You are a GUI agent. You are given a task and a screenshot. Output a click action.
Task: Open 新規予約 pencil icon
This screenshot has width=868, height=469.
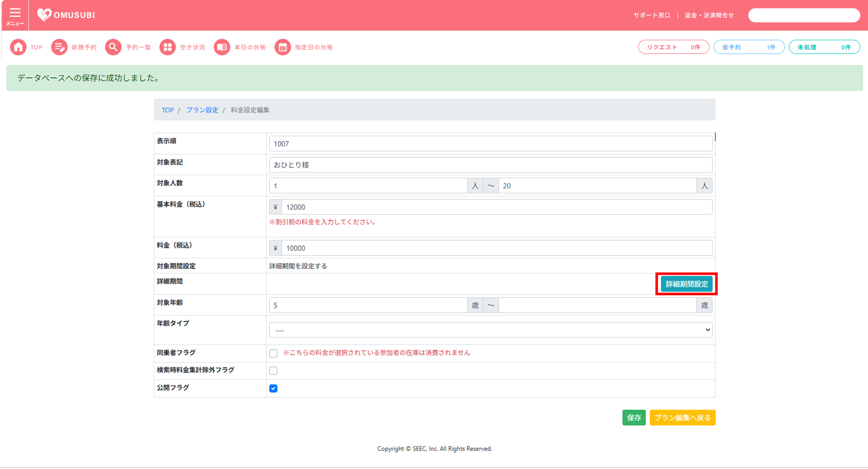point(59,47)
